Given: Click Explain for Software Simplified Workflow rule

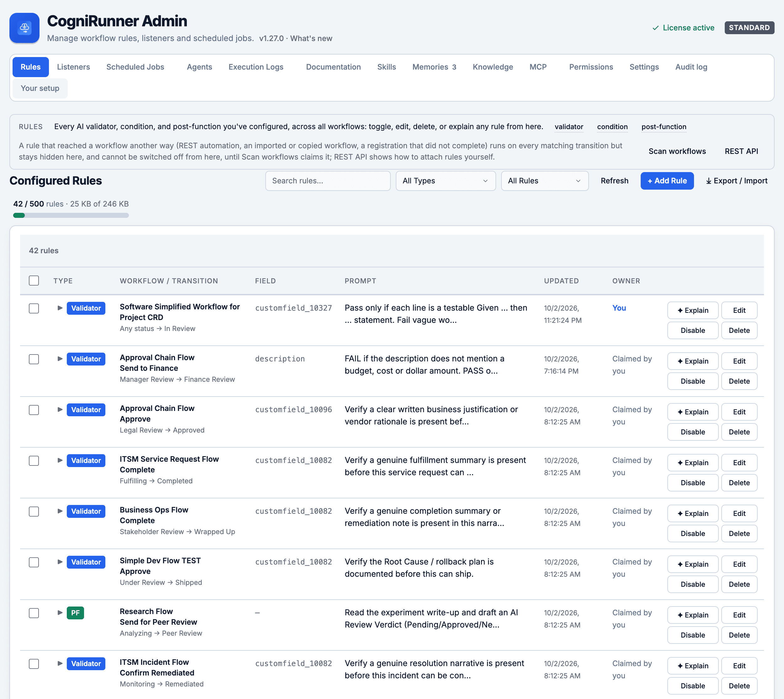Looking at the screenshot, I should [x=692, y=310].
